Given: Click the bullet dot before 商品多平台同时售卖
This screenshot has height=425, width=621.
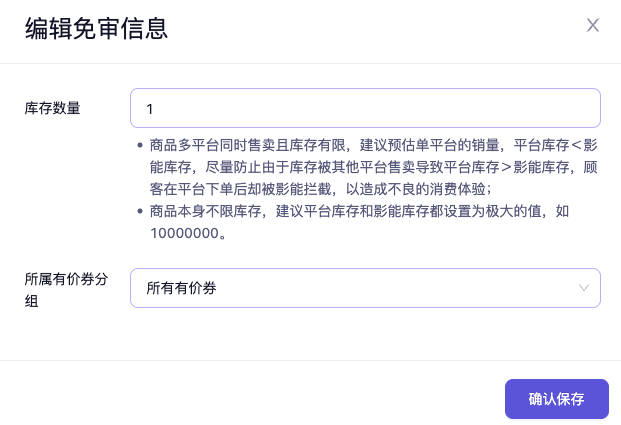Looking at the screenshot, I should click(140, 145).
